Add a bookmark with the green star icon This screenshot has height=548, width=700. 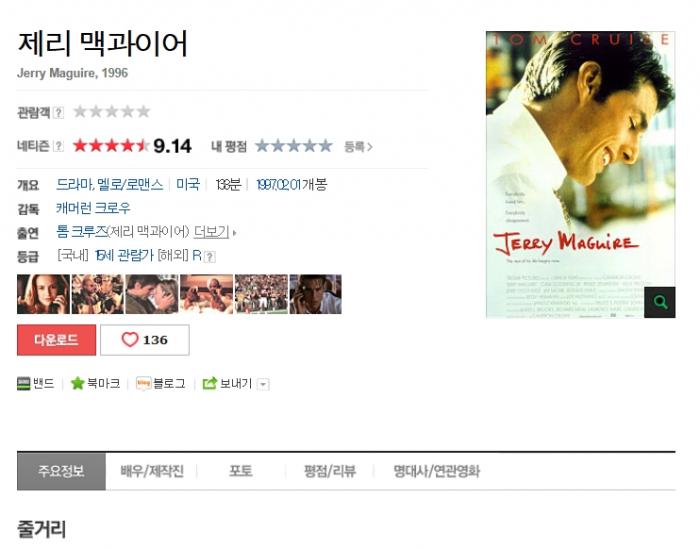77,383
